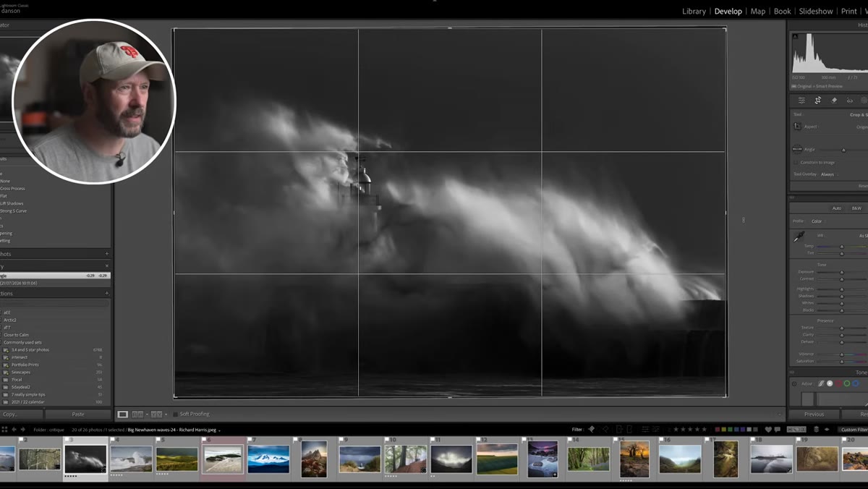
Task: Click the Crop Frame tool icon beside Aspect
Action: tap(797, 127)
